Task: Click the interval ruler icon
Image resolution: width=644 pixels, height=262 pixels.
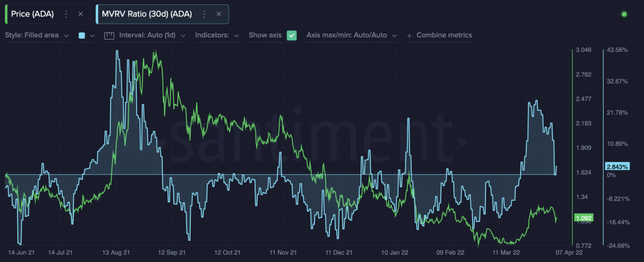Action: [109, 36]
